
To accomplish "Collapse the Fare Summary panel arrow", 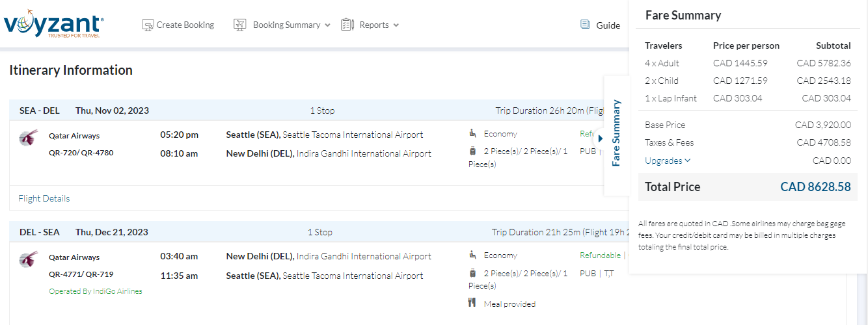I will 601,138.
